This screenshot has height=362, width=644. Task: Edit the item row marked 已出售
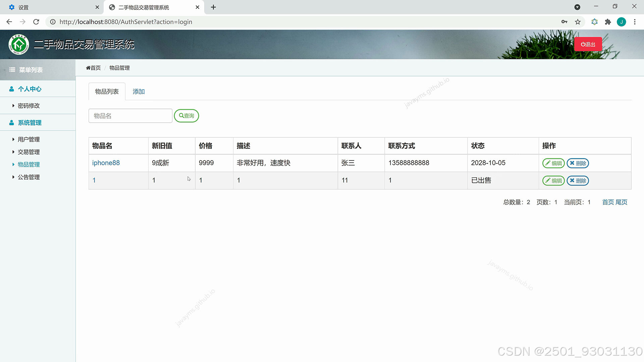[553, 181]
